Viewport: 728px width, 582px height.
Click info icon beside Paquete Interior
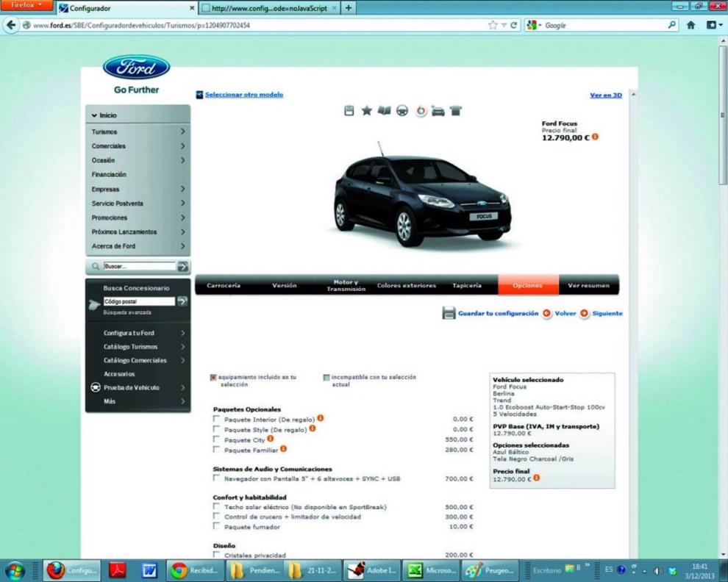coord(321,418)
